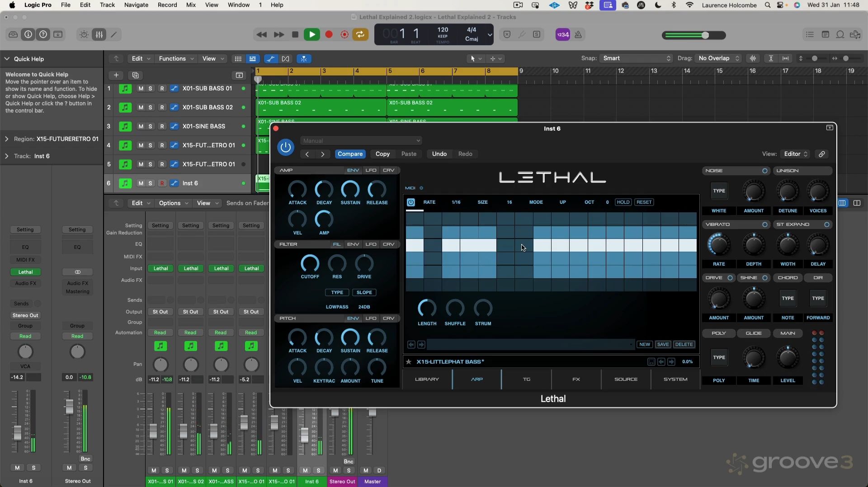This screenshot has width=868, height=487.
Task: Click the Cycle loop button in transport
Action: (360, 35)
